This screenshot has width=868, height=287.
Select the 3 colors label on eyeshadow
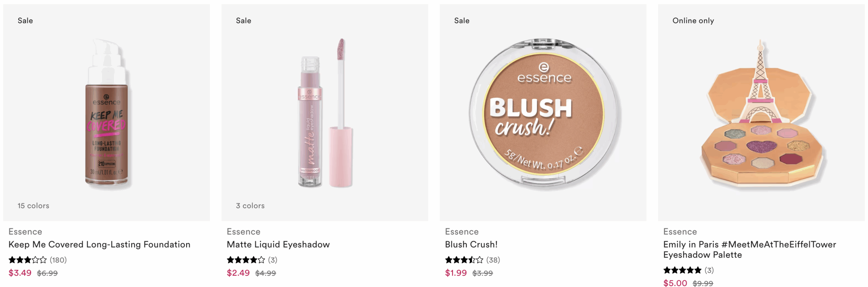[x=250, y=206]
